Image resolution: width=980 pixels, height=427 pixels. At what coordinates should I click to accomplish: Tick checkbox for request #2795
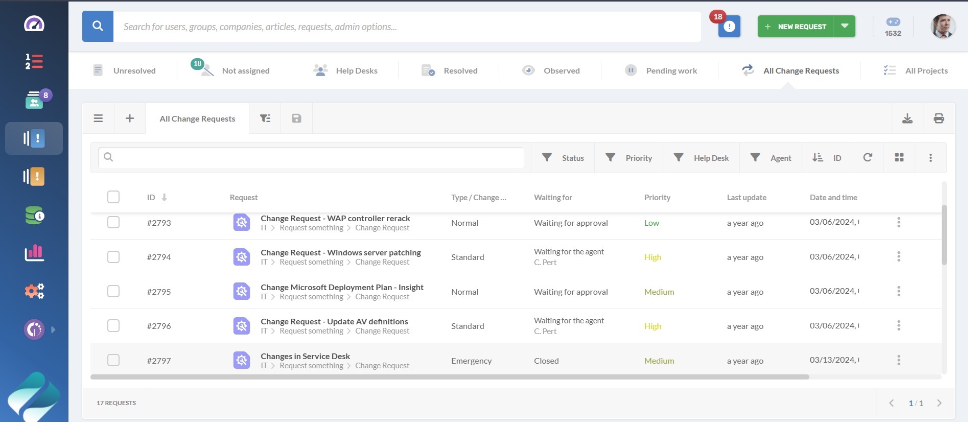[113, 291]
